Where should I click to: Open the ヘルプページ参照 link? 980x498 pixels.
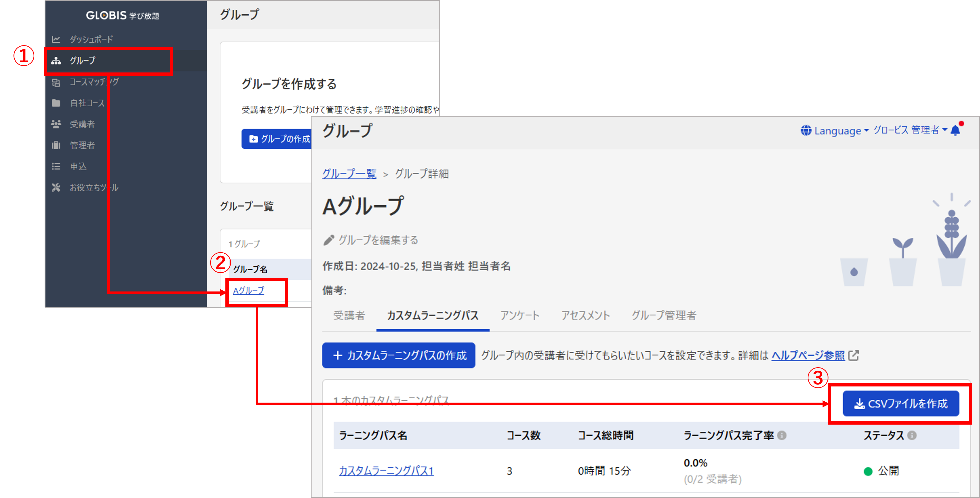[x=808, y=355]
